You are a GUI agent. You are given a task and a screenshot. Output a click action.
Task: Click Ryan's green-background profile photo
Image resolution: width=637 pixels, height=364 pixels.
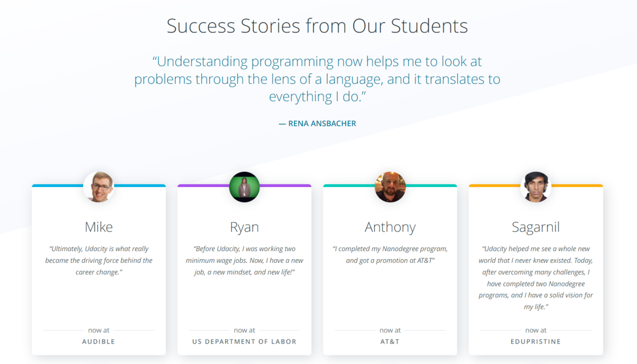[x=244, y=187]
